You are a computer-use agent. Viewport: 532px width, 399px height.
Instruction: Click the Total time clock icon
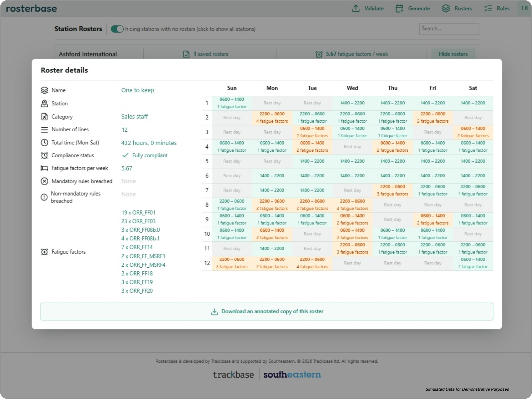pos(45,143)
